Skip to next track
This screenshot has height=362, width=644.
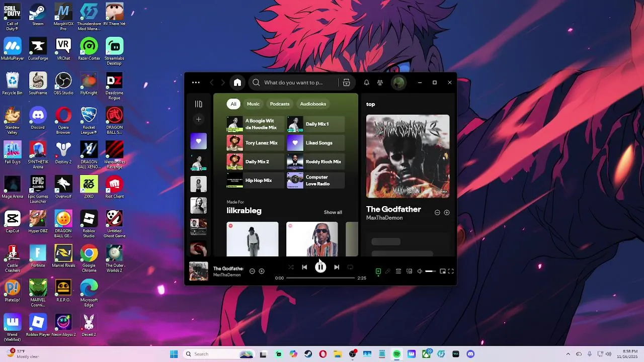point(337,267)
